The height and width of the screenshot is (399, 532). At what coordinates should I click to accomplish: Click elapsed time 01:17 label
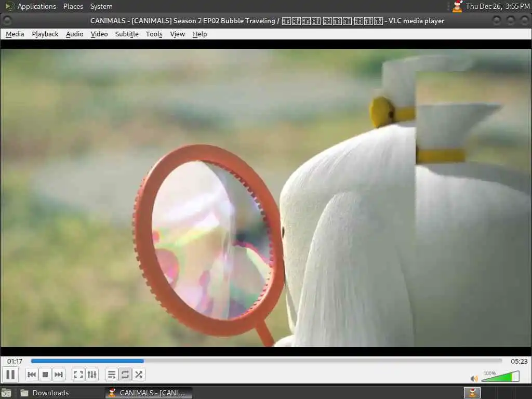tap(15, 362)
